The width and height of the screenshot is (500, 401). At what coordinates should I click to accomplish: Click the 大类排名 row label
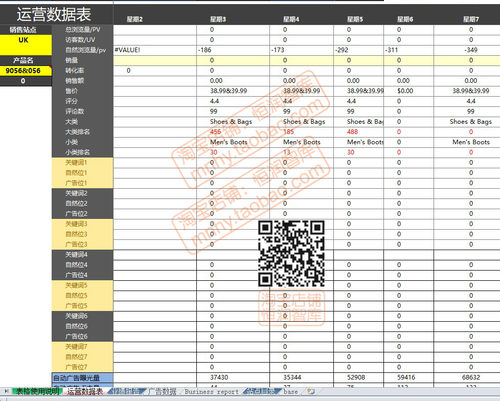tap(83, 132)
